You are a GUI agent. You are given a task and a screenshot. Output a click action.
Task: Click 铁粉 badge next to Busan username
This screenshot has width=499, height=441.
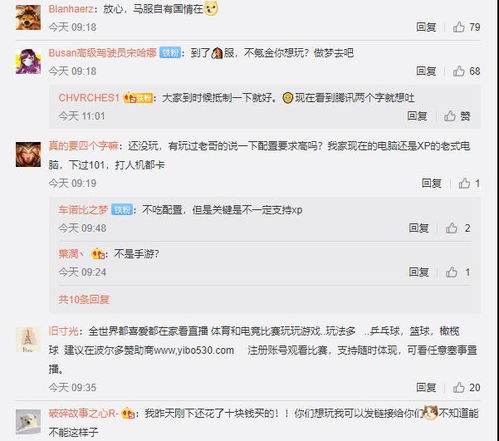[x=170, y=53]
